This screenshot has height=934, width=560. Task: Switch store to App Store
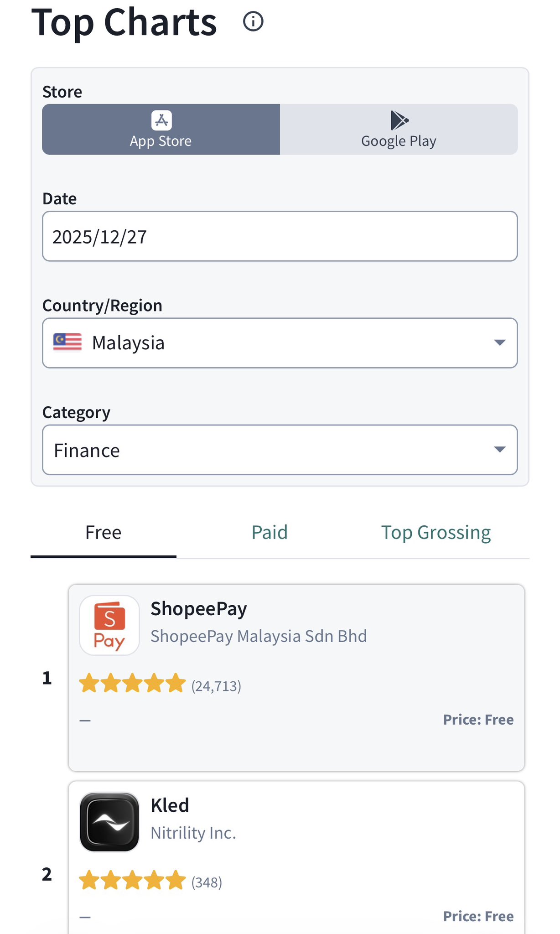(x=161, y=130)
